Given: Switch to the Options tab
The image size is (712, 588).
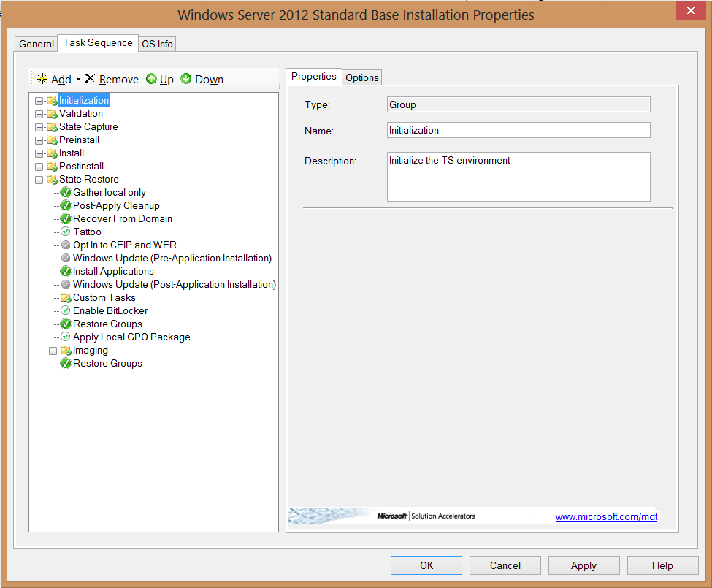Looking at the screenshot, I should pyautogui.click(x=362, y=77).
